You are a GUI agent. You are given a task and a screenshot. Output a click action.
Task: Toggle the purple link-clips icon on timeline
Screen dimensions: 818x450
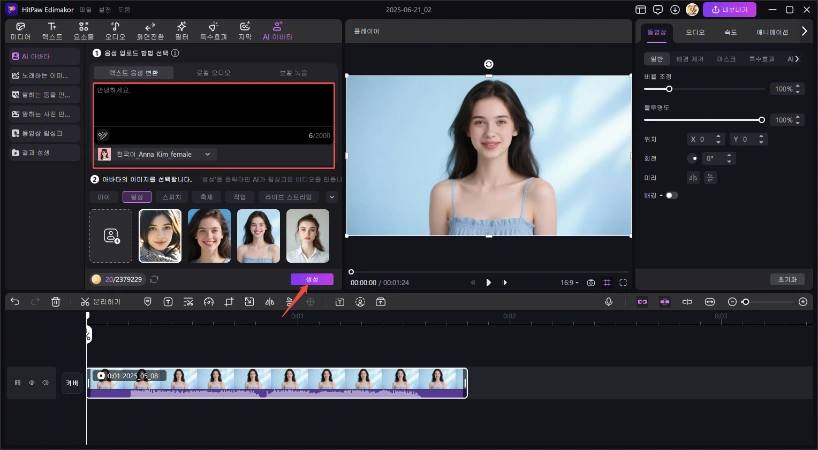point(642,302)
